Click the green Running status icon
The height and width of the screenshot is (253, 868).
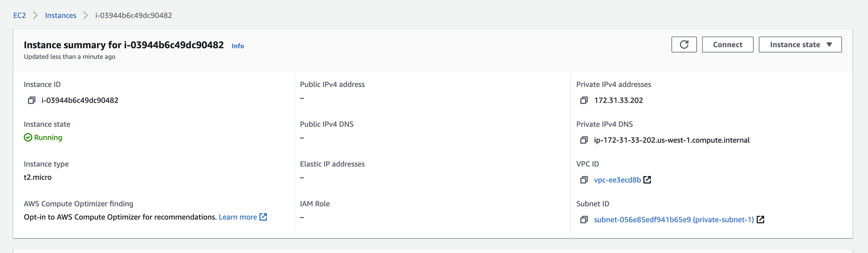tap(28, 137)
